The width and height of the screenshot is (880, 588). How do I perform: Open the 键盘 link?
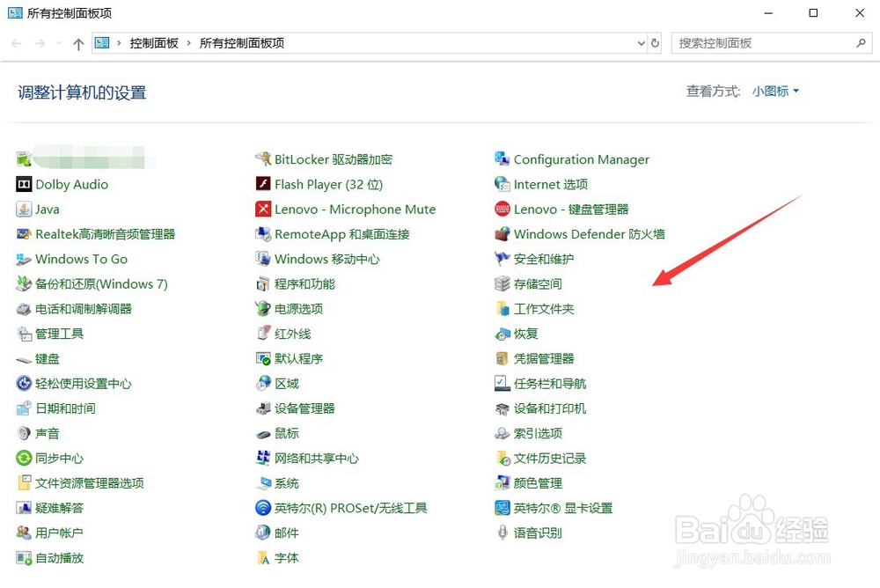tap(48, 358)
